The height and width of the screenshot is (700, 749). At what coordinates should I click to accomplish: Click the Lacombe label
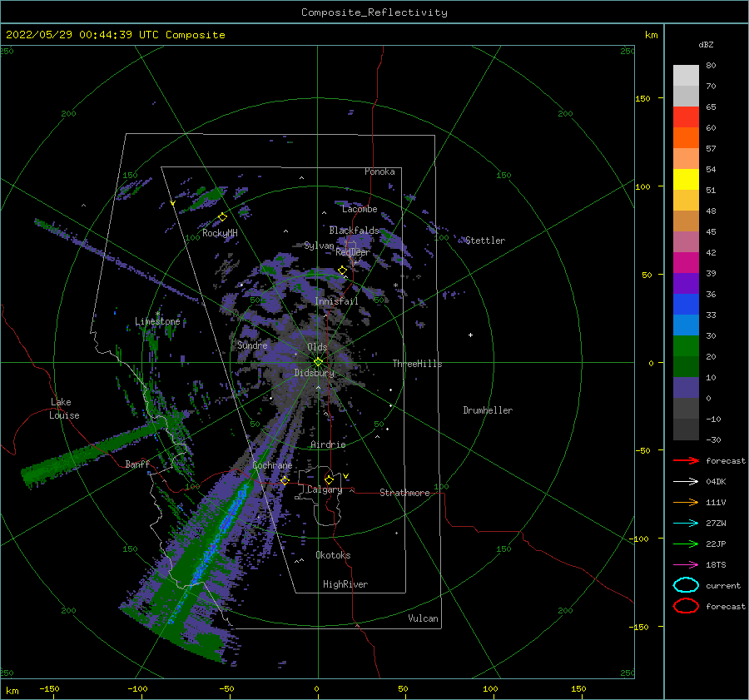click(x=360, y=209)
